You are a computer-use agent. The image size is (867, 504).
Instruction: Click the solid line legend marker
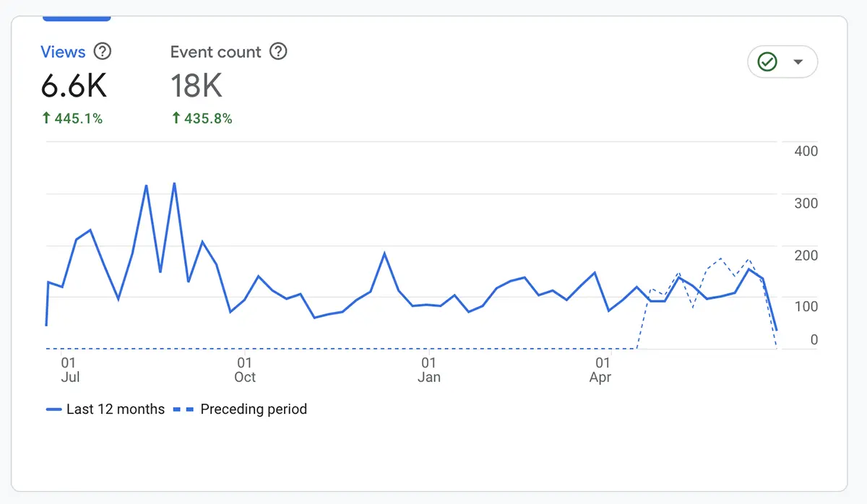55,409
